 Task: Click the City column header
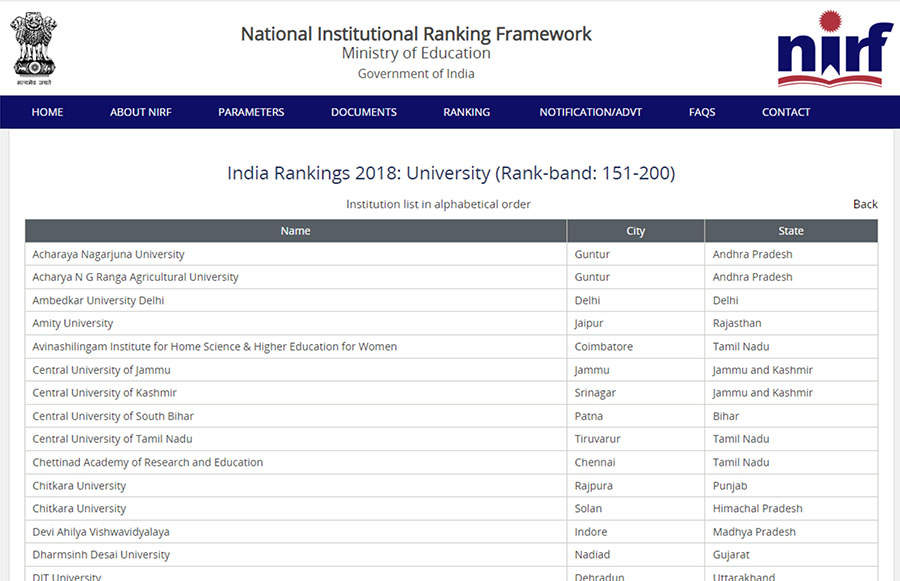(635, 231)
